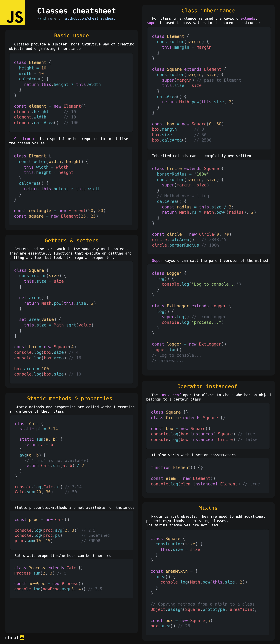Click the static pi = 3.14 line
The image size is (280, 644).
click(38, 429)
